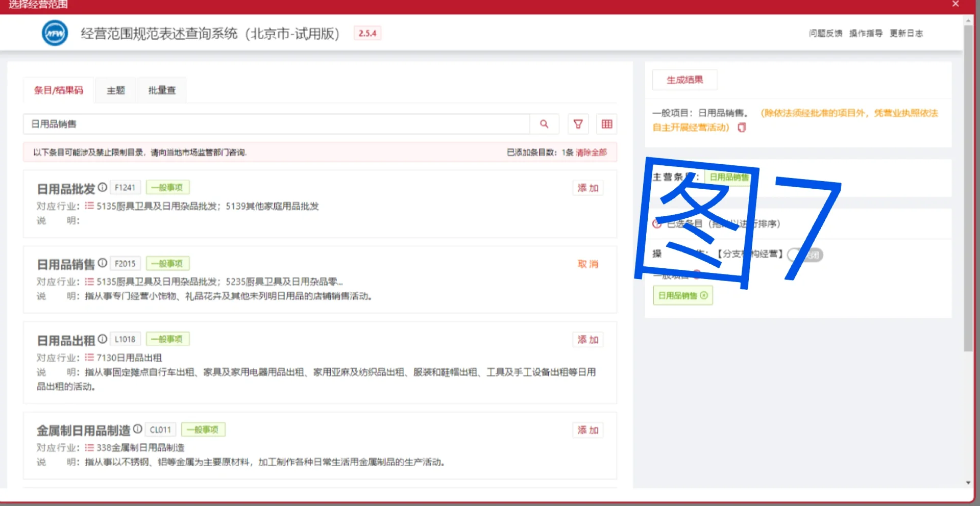The height and width of the screenshot is (506, 980).
Task: Click 取消 for 日用品销售 entry
Action: [587, 264]
